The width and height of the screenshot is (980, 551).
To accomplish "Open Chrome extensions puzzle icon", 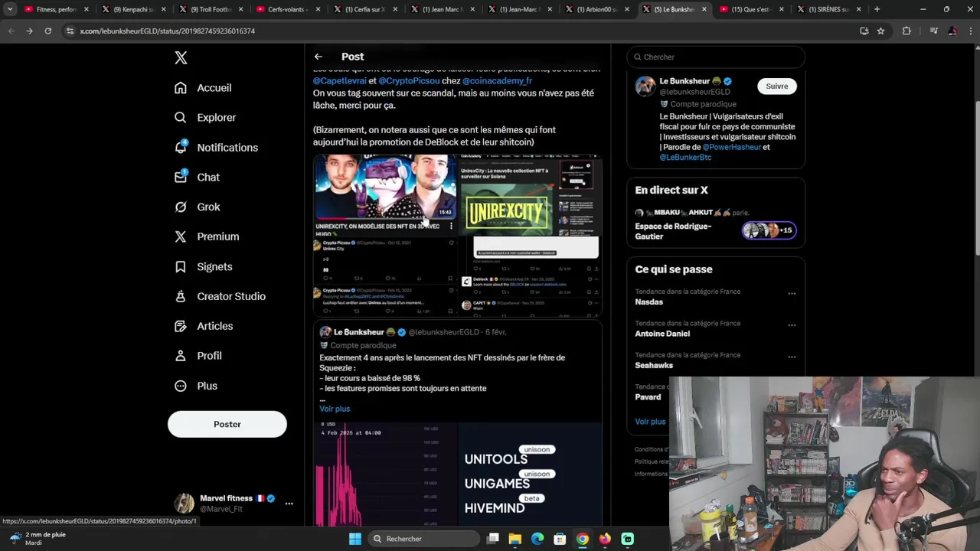I will 906,31.
